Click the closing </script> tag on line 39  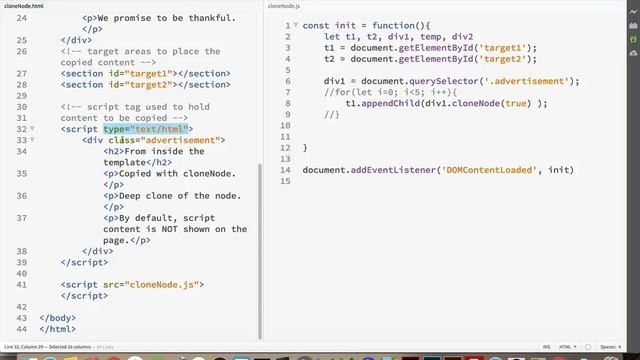pyautogui.click(x=84, y=262)
